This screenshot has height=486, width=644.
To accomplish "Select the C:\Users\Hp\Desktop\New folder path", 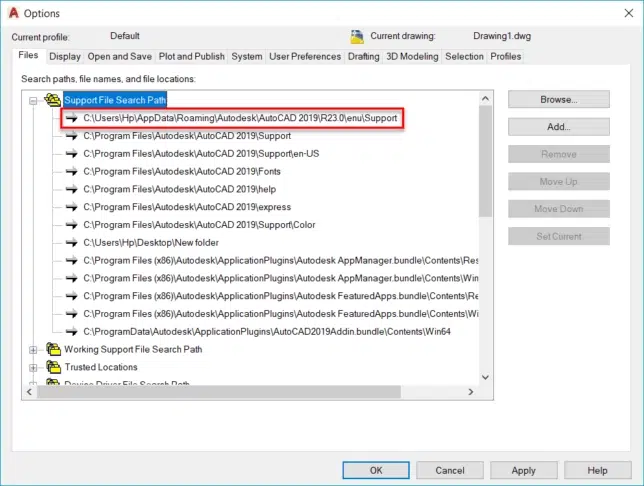I will (x=151, y=242).
